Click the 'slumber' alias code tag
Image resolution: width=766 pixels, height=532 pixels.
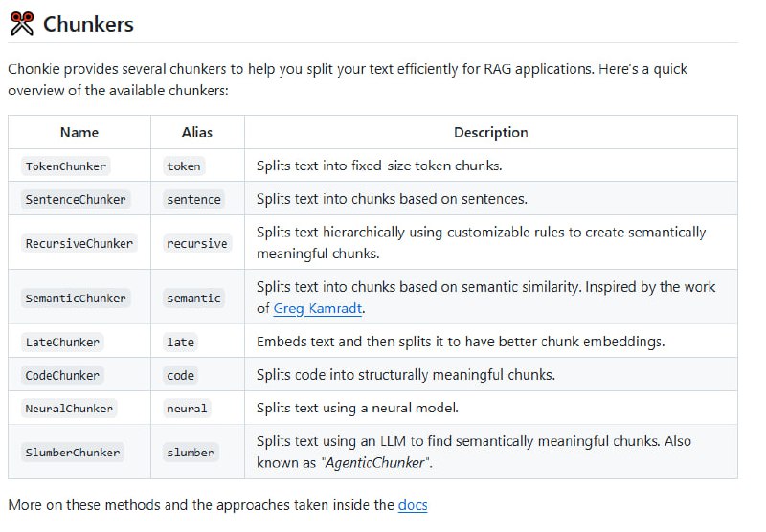point(191,452)
